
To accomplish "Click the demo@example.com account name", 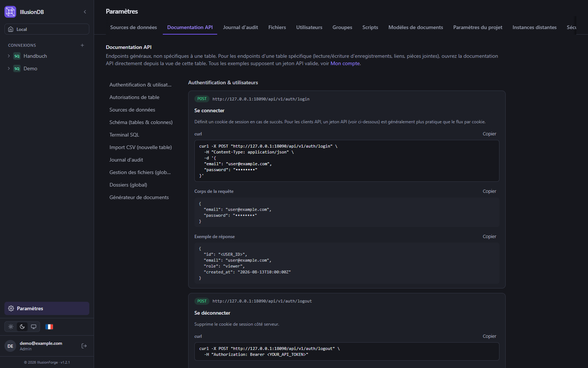I will (41, 343).
